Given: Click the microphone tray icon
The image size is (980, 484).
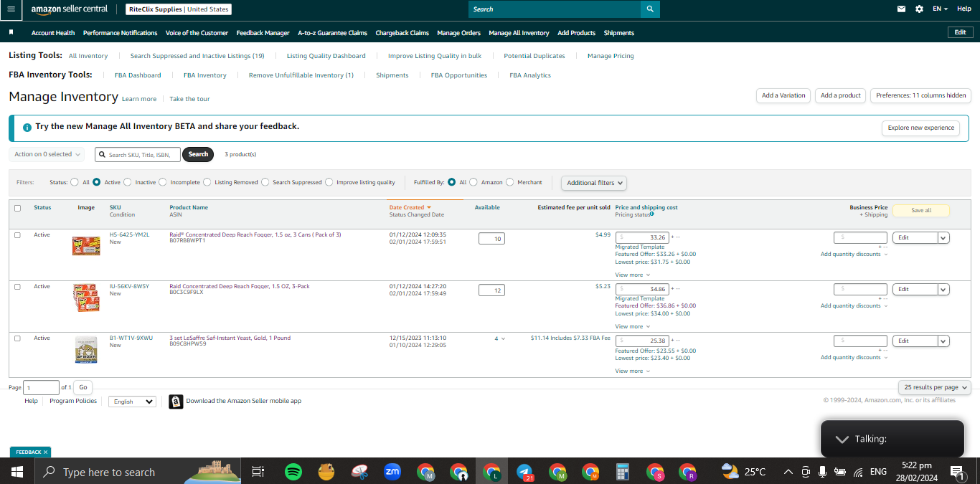Looking at the screenshot, I should pyautogui.click(x=822, y=472).
